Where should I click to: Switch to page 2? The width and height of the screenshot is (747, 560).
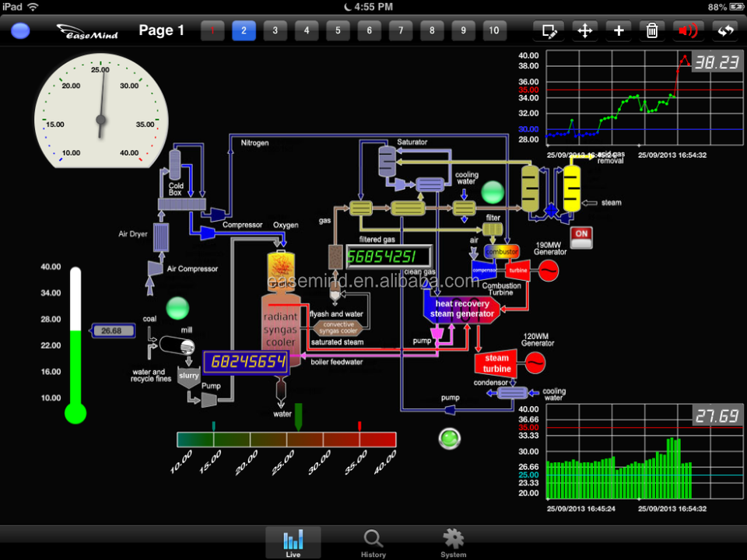(x=244, y=31)
